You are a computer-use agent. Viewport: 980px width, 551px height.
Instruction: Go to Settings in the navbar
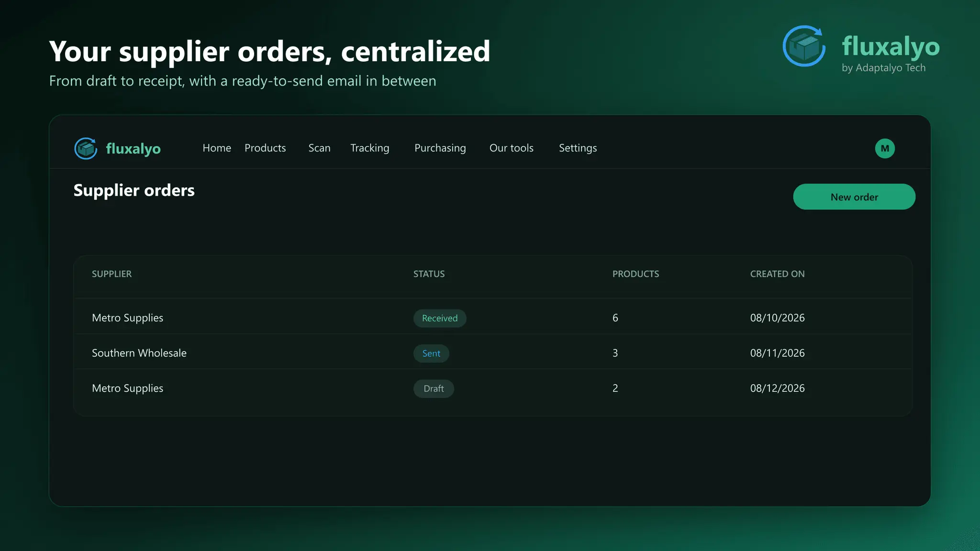(x=578, y=148)
